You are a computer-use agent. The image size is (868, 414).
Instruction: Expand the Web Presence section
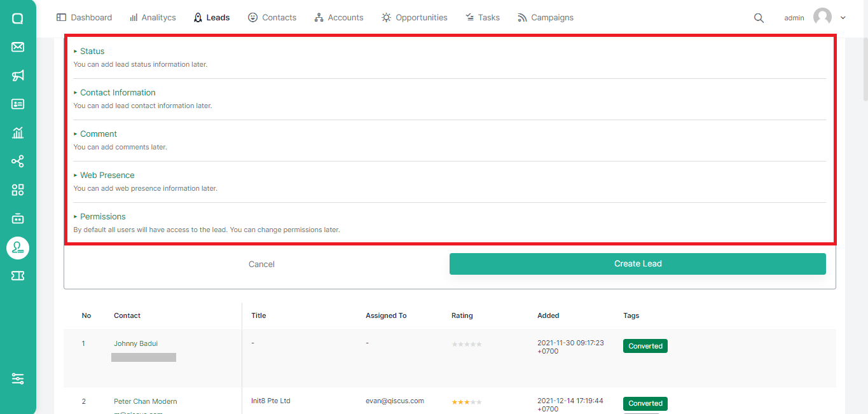(x=107, y=176)
